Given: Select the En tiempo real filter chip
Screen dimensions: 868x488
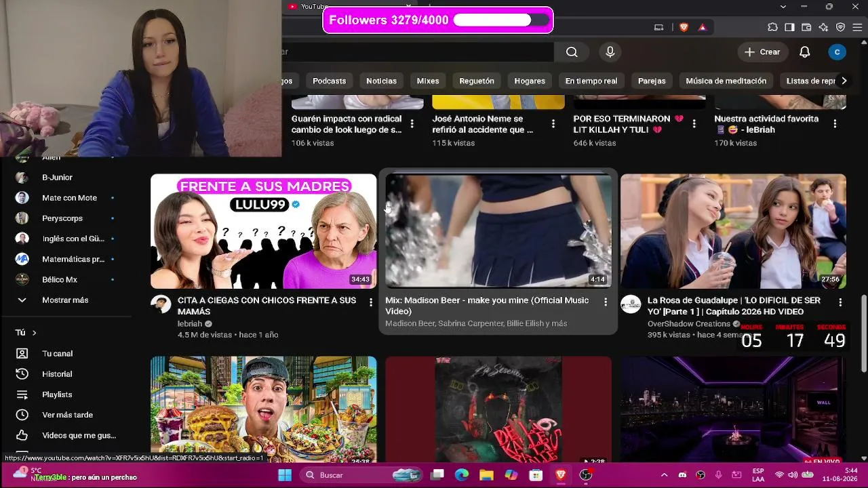Looking at the screenshot, I should coord(591,81).
